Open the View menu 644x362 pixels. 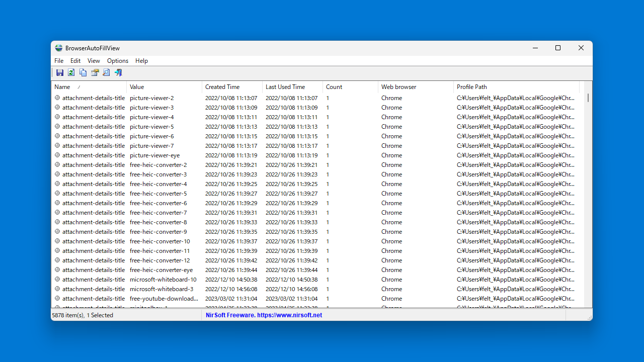pos(94,61)
